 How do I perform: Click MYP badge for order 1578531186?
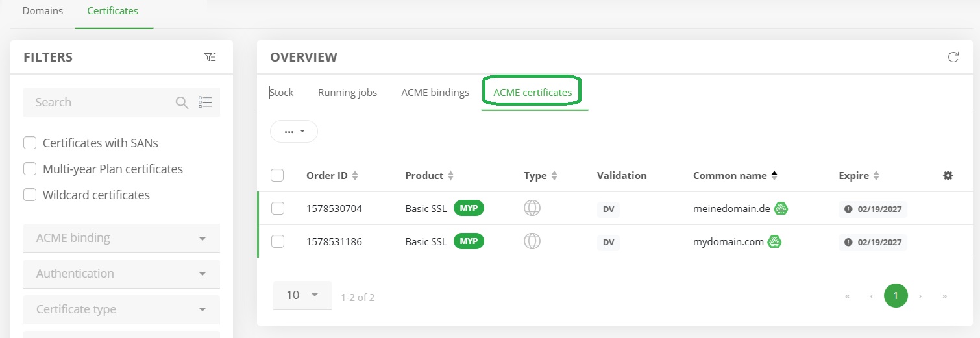pos(469,241)
